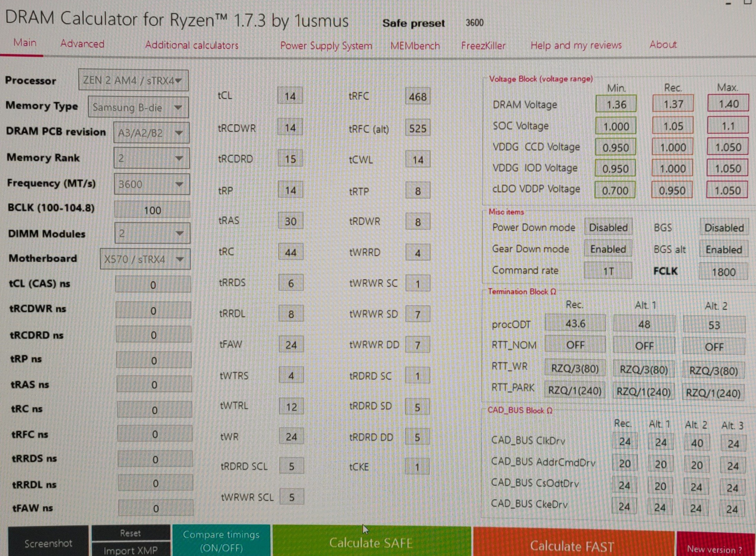This screenshot has width=756, height=556.
Task: Click the tRCDRD ns input field
Action: (x=154, y=335)
